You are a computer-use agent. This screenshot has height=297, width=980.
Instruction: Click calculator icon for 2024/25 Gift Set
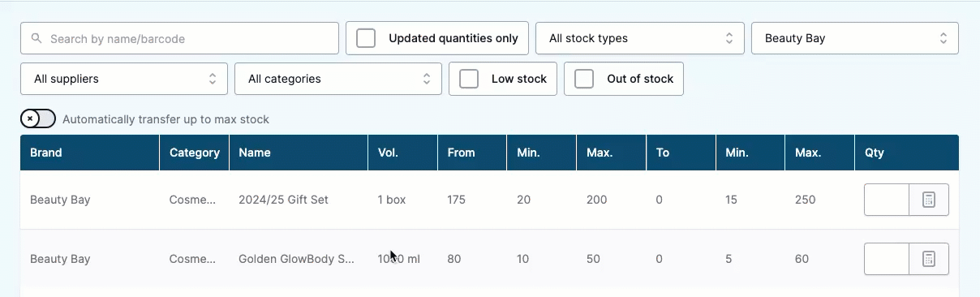[x=929, y=200]
